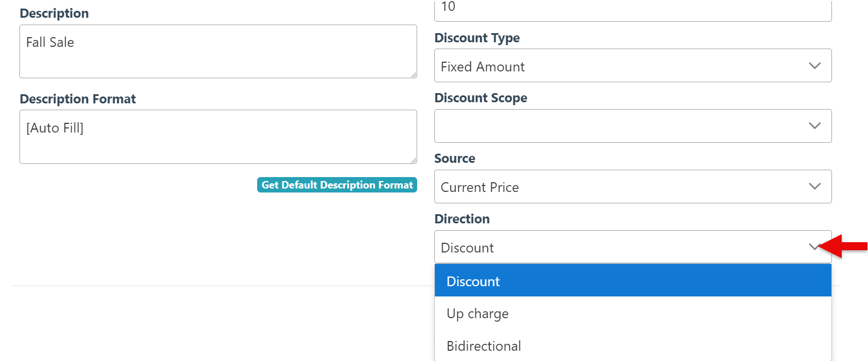Focus the Auto Fill description format box
The width and height of the screenshot is (868, 361).
[x=217, y=137]
